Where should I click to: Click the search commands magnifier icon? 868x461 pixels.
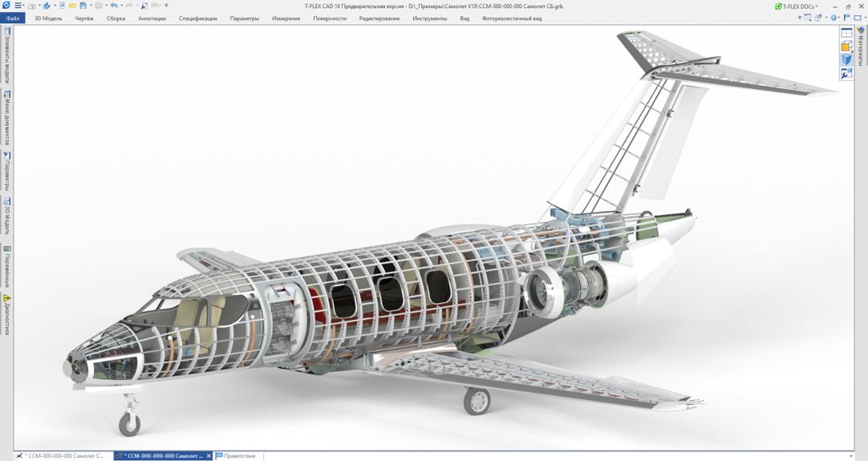point(808,18)
